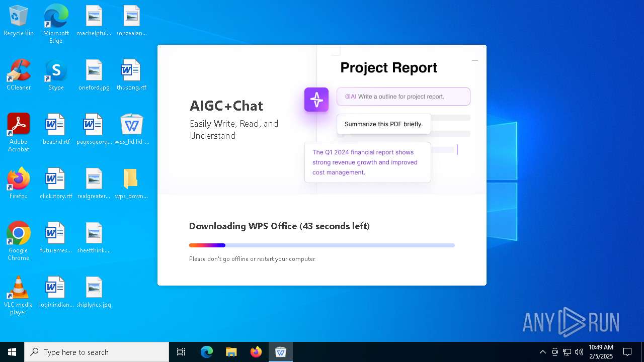Click the 'AIGC+Chat' title text
644x362 pixels.
[226, 106]
